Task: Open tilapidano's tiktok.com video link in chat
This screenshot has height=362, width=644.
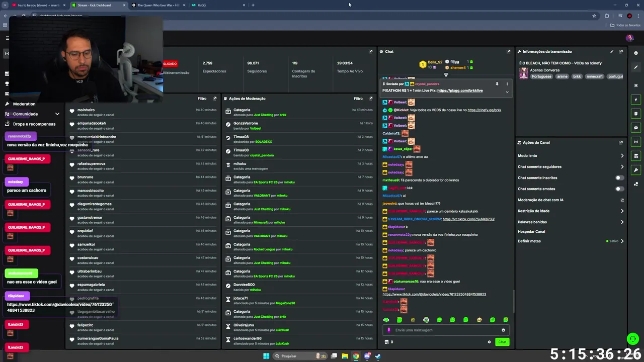Action: click(434, 294)
